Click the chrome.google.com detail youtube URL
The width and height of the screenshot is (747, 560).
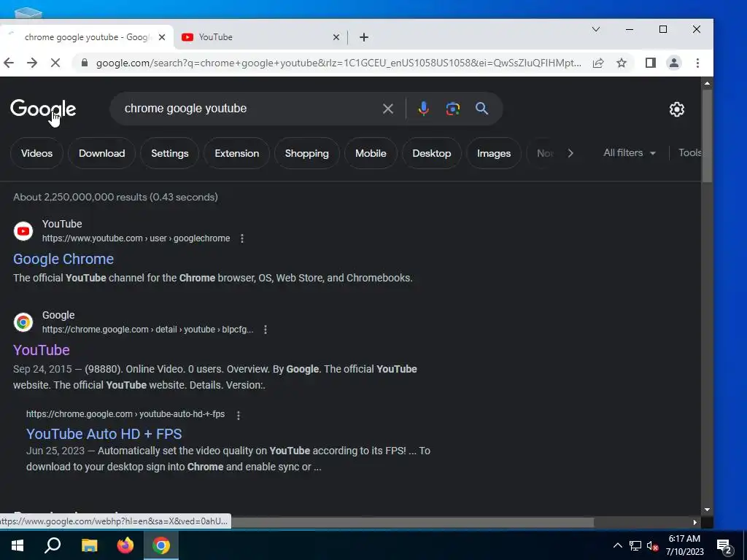coord(147,330)
